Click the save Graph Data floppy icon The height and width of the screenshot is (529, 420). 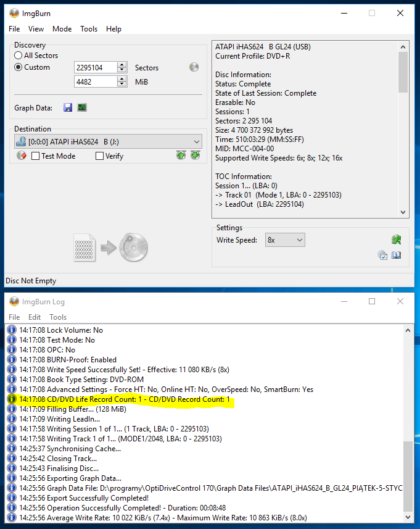tap(68, 107)
